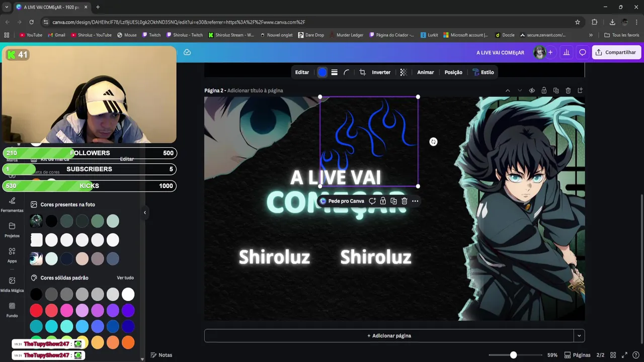644x362 pixels.
Task: Pick the beige swatch from photo colors
Action: [82, 258]
